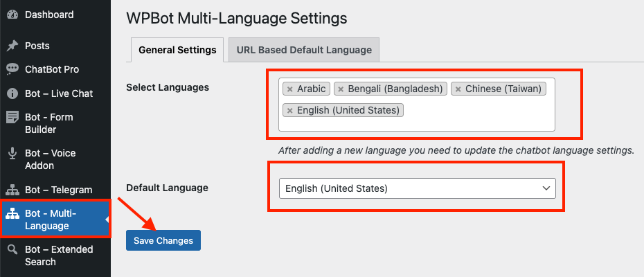Click the Bot – Telegram network icon
644x277 pixels.
pyautogui.click(x=12, y=190)
